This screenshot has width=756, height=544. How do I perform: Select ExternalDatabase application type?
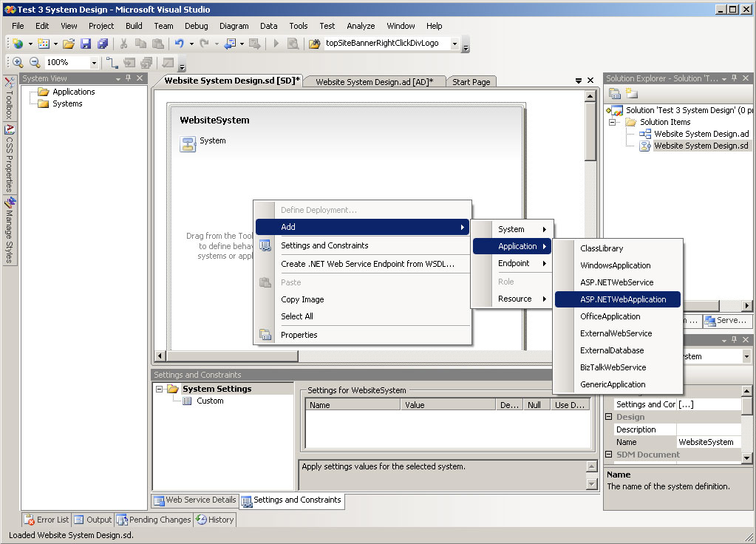coord(618,350)
